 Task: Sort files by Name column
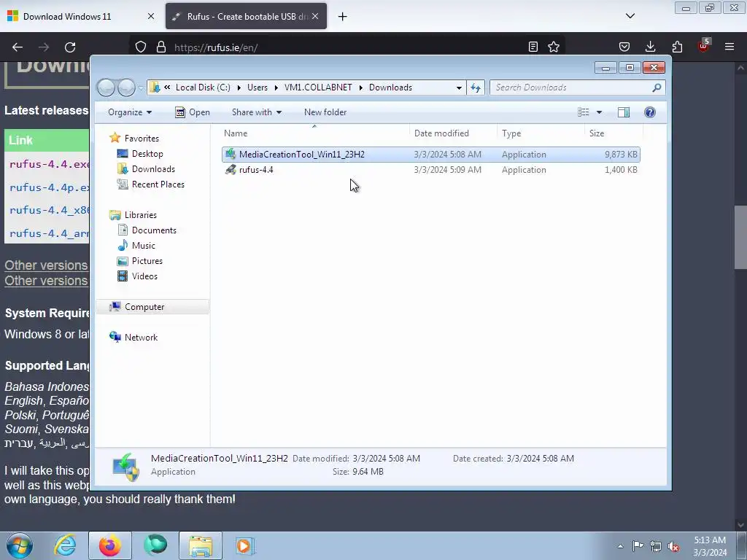point(314,133)
